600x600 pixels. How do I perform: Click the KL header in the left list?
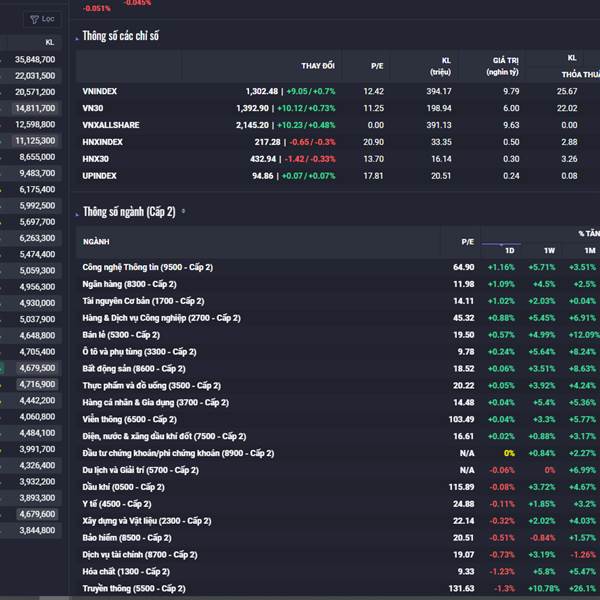pyautogui.click(x=50, y=42)
